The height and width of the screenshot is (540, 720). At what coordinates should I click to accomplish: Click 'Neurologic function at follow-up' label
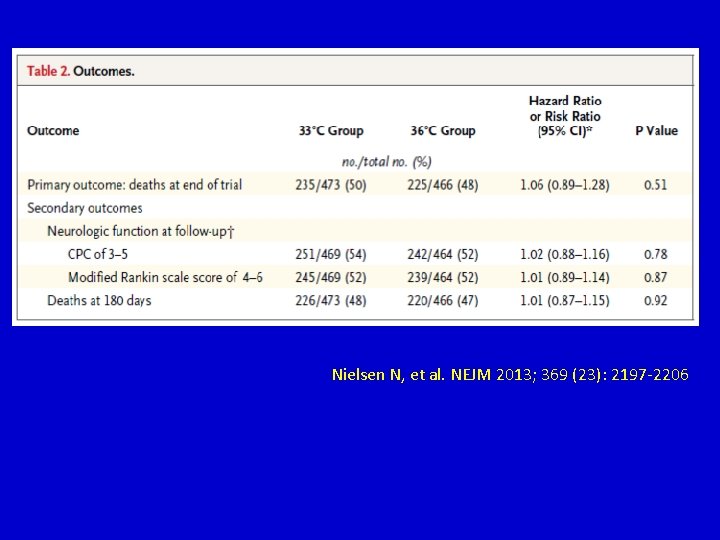point(141,231)
